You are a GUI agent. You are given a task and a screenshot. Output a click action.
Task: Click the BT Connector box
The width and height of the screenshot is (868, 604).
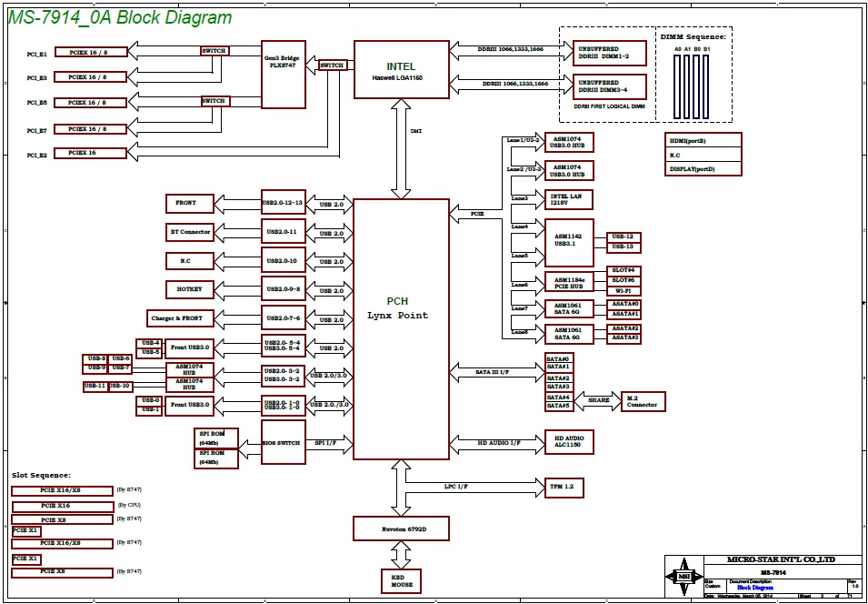pyautogui.click(x=190, y=232)
